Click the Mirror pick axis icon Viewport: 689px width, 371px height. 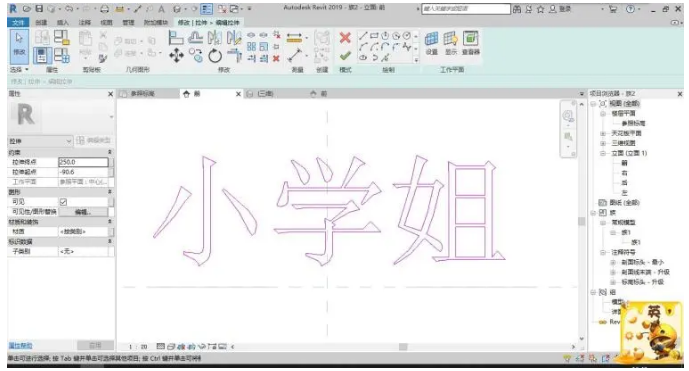(214, 38)
